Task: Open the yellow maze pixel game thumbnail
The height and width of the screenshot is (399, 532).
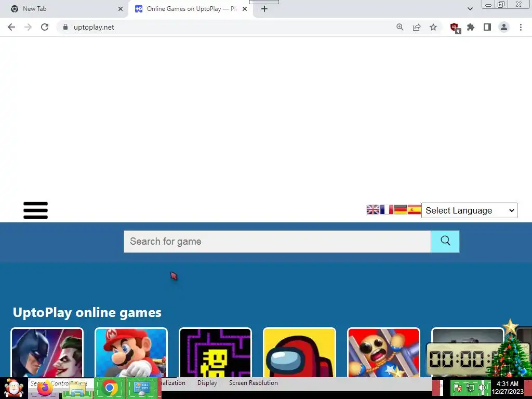Action: (x=216, y=353)
